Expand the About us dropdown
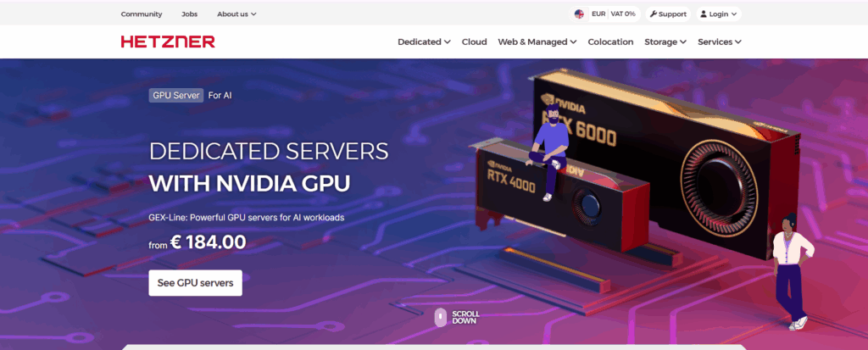Image resolution: width=868 pixels, height=350 pixels. pos(236,14)
